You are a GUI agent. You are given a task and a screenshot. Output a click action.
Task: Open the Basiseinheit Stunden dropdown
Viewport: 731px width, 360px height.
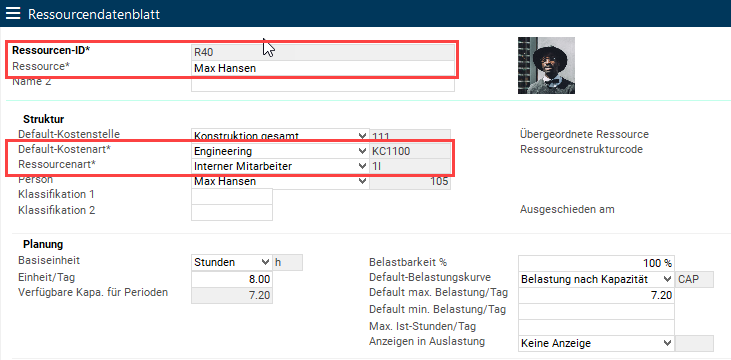pos(232,262)
